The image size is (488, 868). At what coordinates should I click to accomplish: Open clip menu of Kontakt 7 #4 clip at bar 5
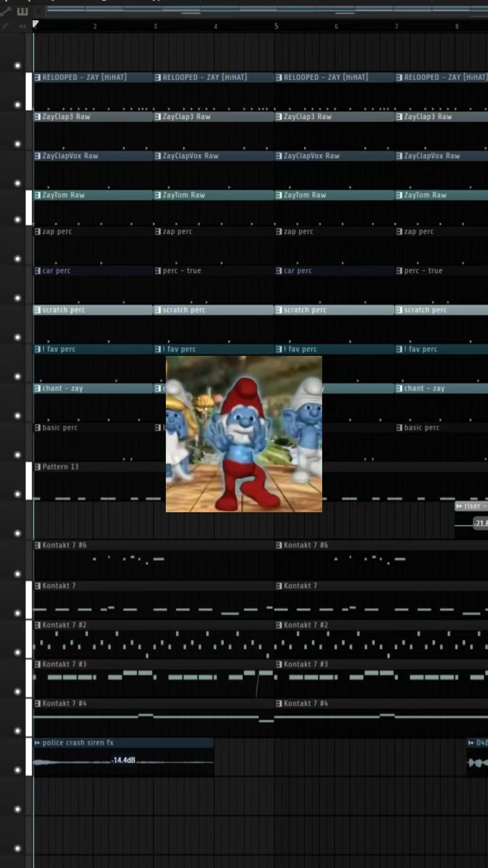coord(279,704)
